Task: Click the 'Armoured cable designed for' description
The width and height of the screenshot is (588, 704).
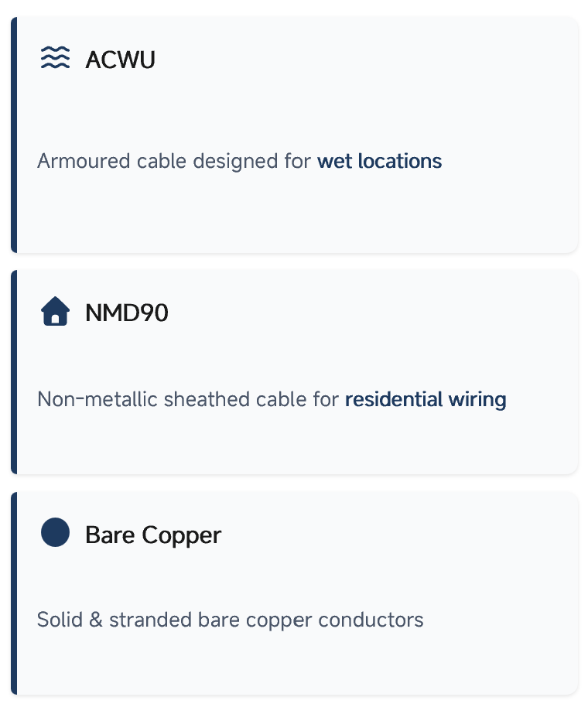Action: (175, 162)
